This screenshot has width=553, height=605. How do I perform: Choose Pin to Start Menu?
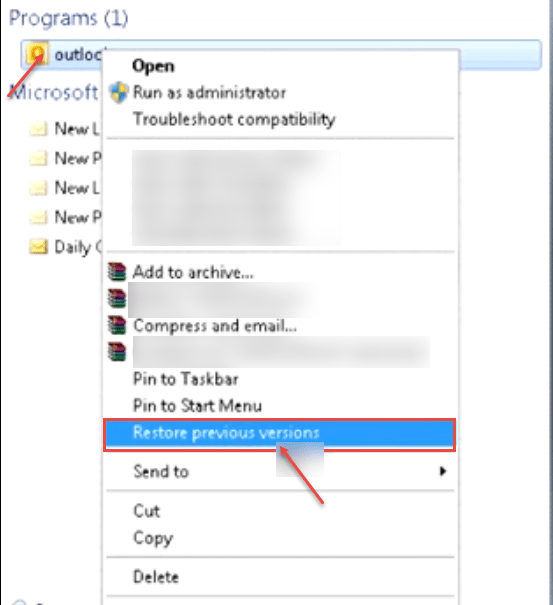coord(197,406)
